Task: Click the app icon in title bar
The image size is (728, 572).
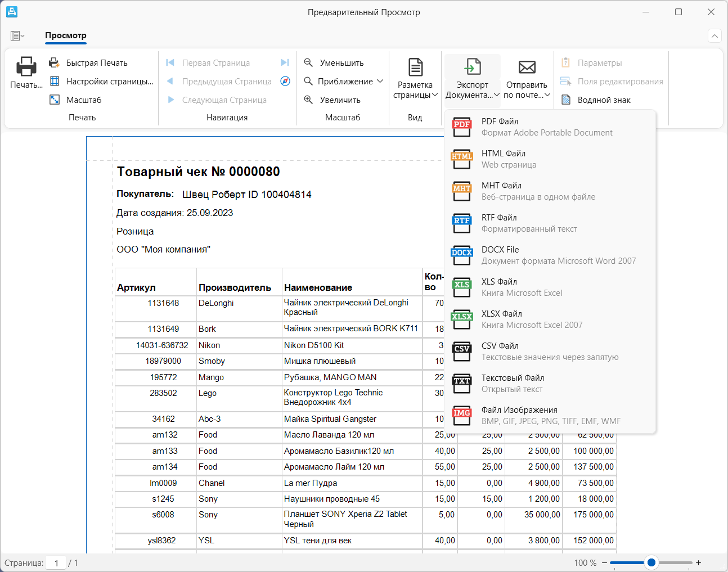Action: tap(11, 12)
